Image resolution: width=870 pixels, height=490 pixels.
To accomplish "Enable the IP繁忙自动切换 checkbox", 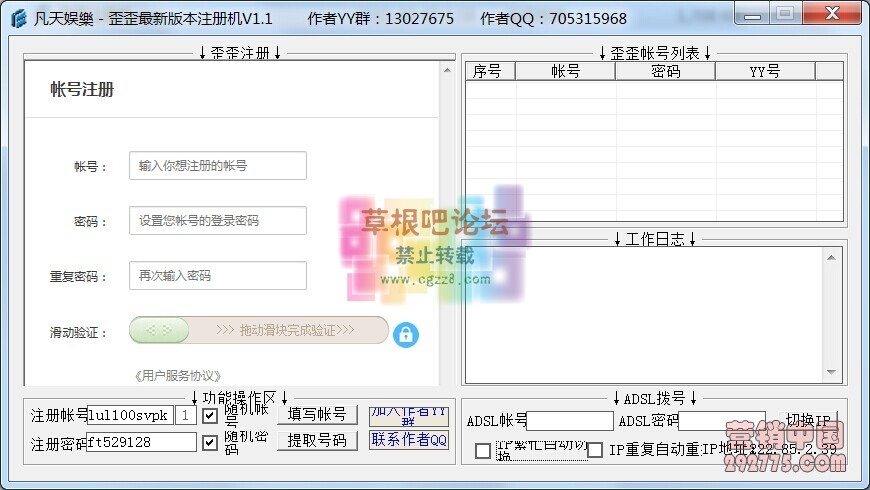I will tap(483, 450).
